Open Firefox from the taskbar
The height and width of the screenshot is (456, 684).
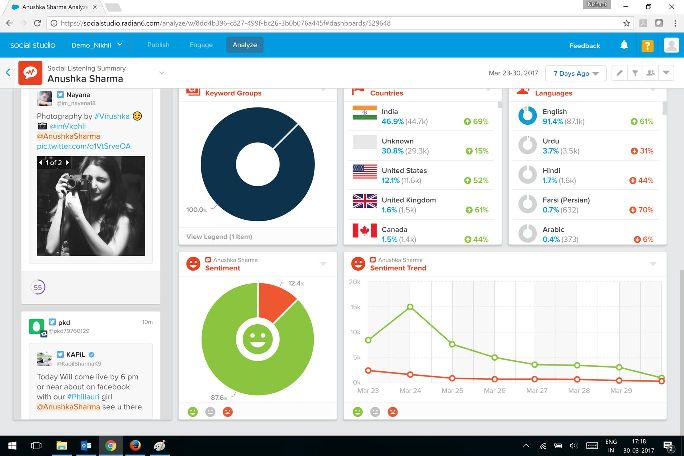[x=135, y=446]
